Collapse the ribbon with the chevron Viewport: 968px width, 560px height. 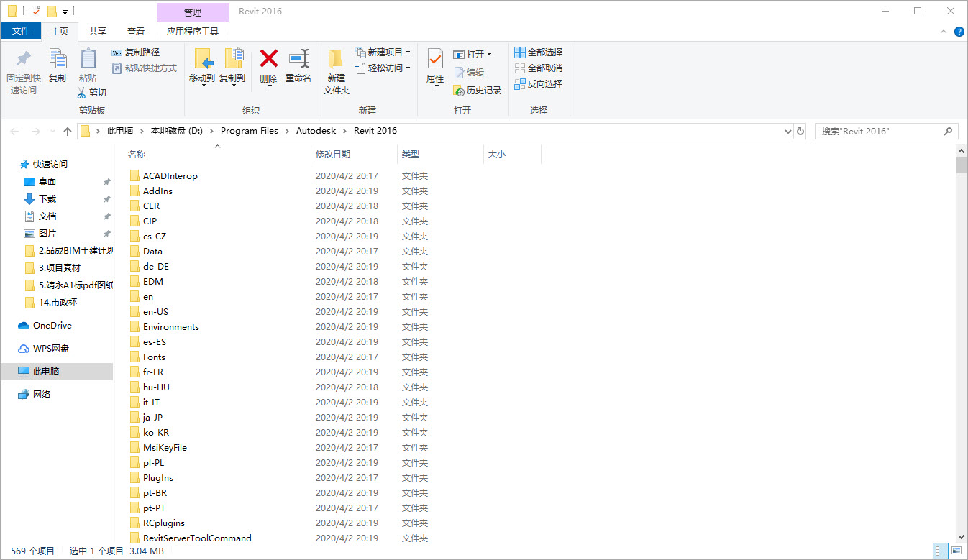click(944, 32)
